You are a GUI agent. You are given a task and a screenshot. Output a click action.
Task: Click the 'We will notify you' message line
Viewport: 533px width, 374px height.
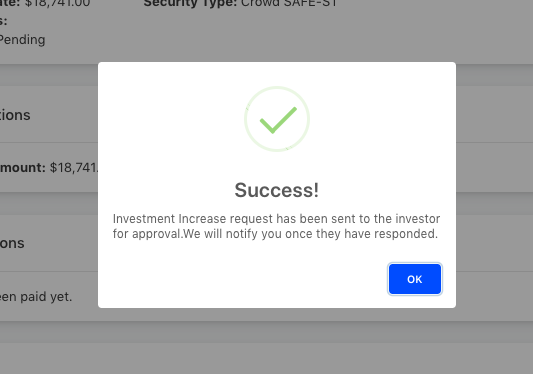coord(275,234)
